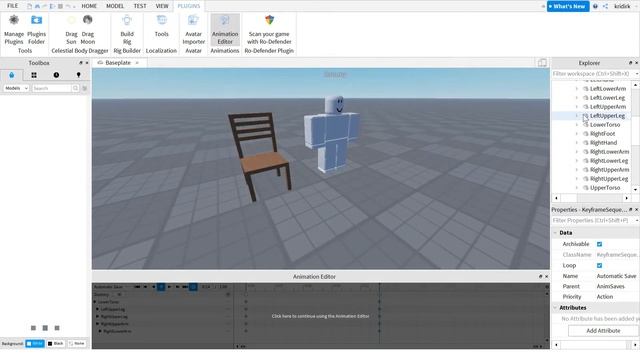Open Toolbox search filter options
This screenshot has width=640, height=360.
(84, 88)
